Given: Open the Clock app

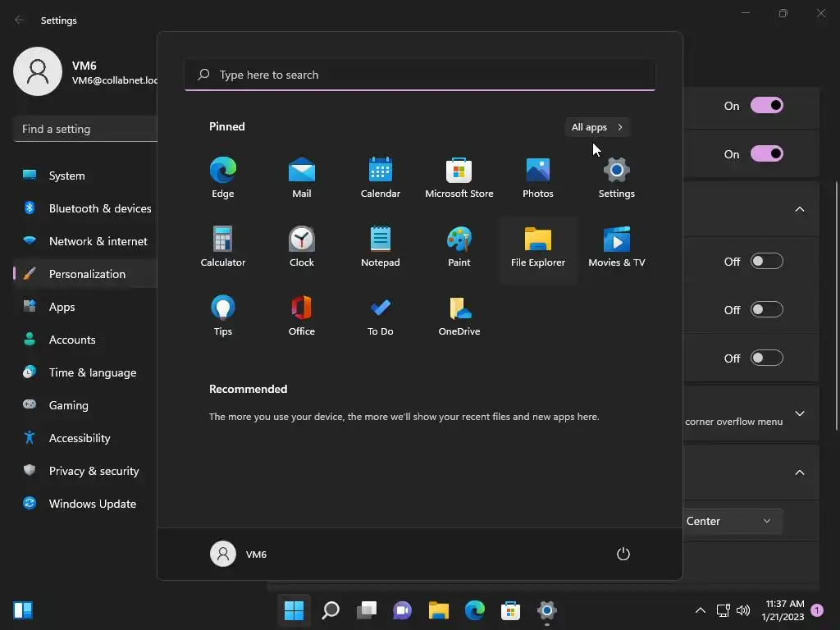Looking at the screenshot, I should 302,247.
